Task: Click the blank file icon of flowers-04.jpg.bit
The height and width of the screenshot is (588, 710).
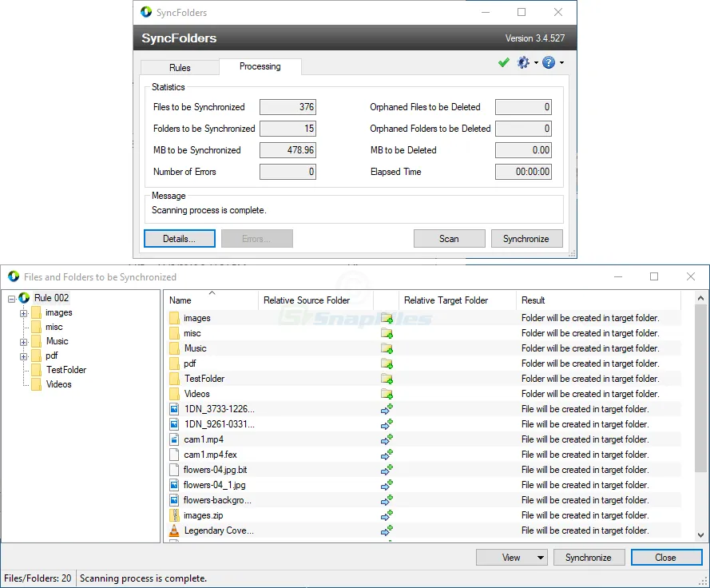Action: [174, 470]
